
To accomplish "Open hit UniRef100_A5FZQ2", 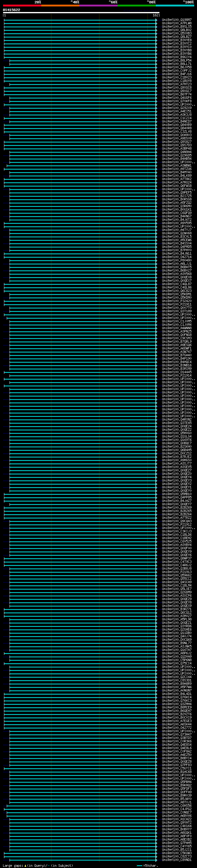I will click(x=176, y=203).
